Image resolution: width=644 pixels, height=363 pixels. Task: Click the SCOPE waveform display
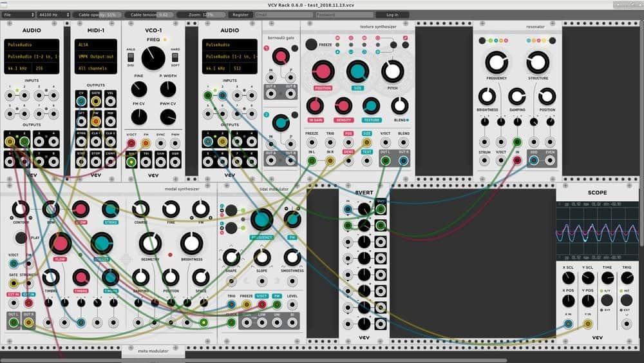597,231
